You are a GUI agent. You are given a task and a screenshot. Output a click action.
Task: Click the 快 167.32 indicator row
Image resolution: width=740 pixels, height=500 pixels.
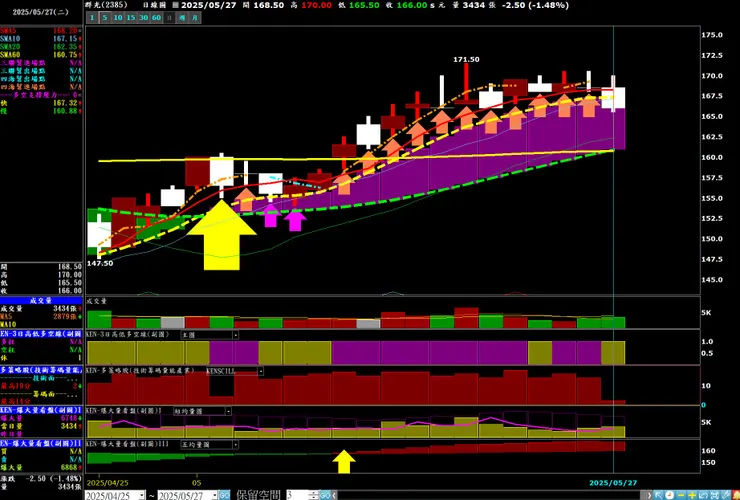(41, 103)
